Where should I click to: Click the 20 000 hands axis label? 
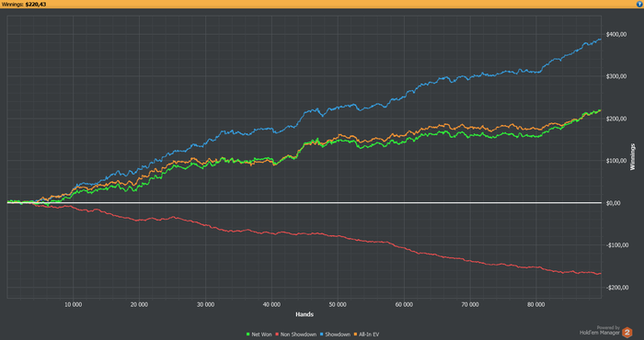(x=139, y=305)
